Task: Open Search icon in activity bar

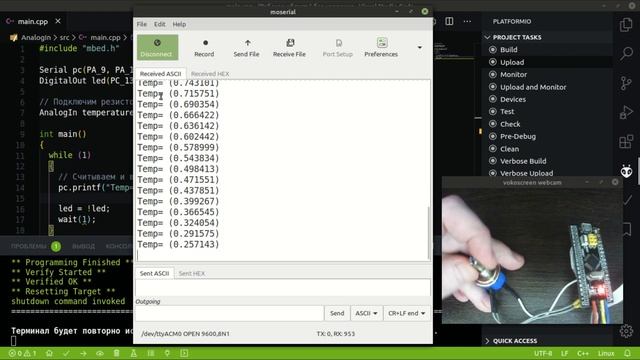Action: tap(626, 53)
